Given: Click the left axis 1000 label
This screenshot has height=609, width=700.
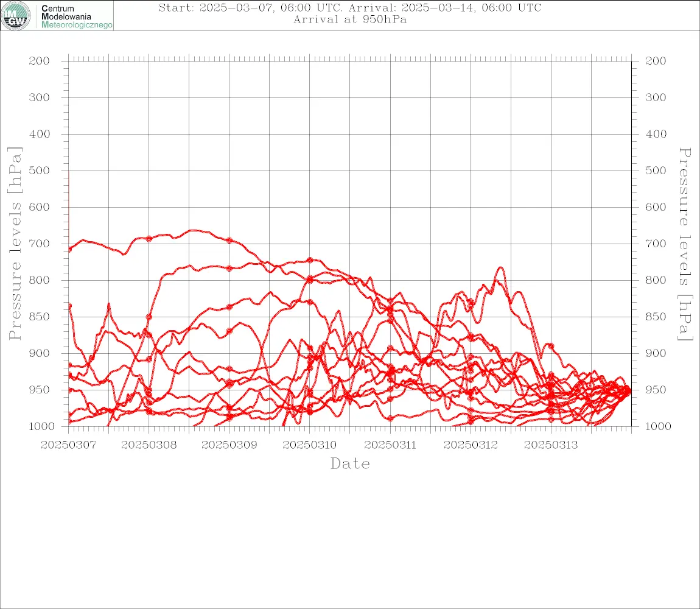Looking at the screenshot, I should 42,426.
